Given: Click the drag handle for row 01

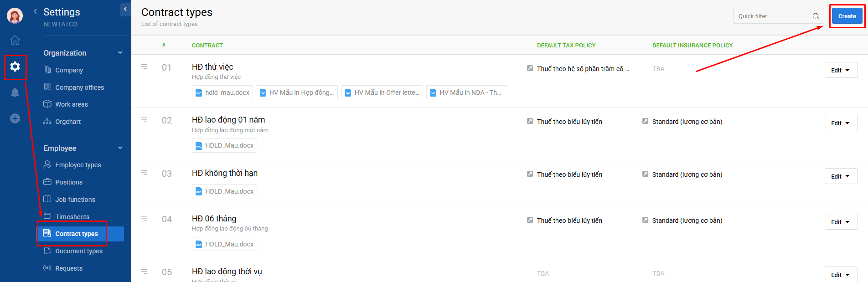Looking at the screenshot, I should coord(145,67).
